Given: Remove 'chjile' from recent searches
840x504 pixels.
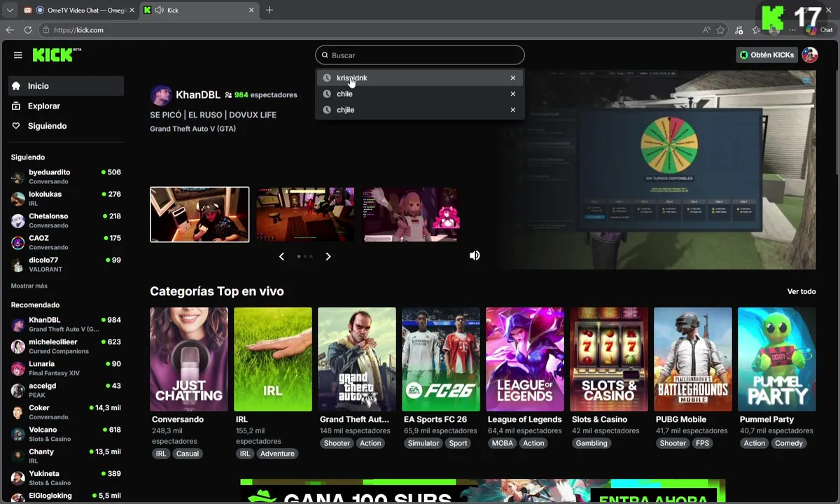Looking at the screenshot, I should click(x=512, y=110).
